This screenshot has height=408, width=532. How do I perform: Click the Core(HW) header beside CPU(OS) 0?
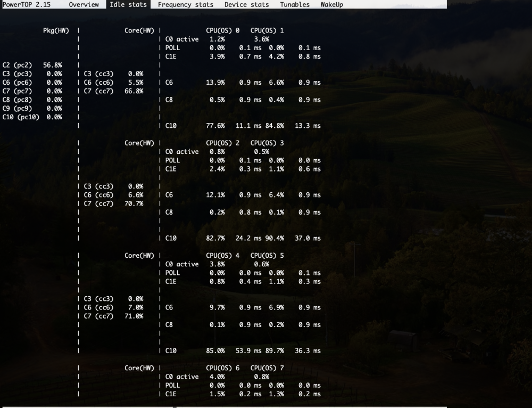point(139,30)
